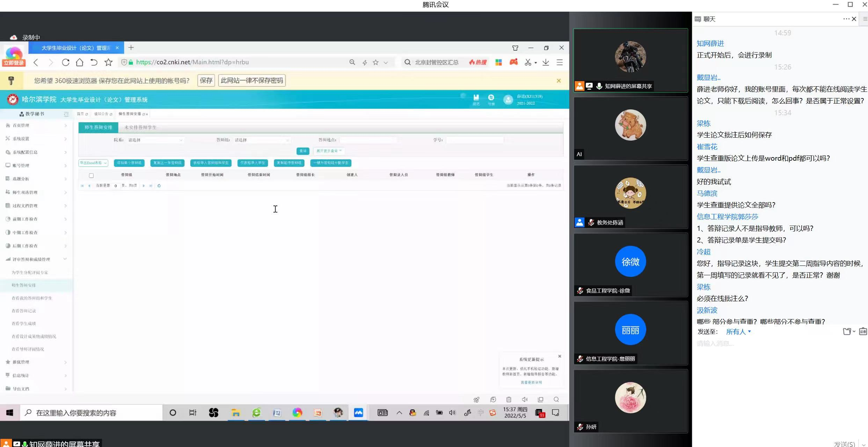Viewport: 868px width, 447px height.
Task: Click the 添加单个答辩组 button
Action: coord(129,163)
